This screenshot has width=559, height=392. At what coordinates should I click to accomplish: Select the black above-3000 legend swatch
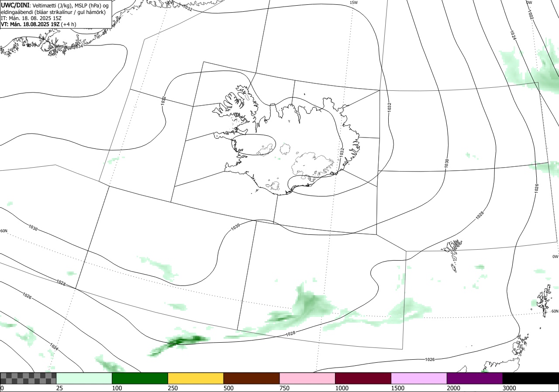(x=531, y=378)
